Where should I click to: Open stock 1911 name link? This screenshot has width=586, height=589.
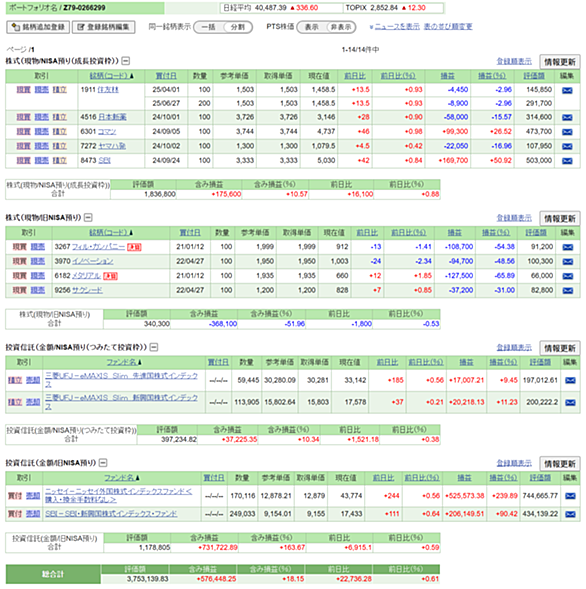click(108, 90)
